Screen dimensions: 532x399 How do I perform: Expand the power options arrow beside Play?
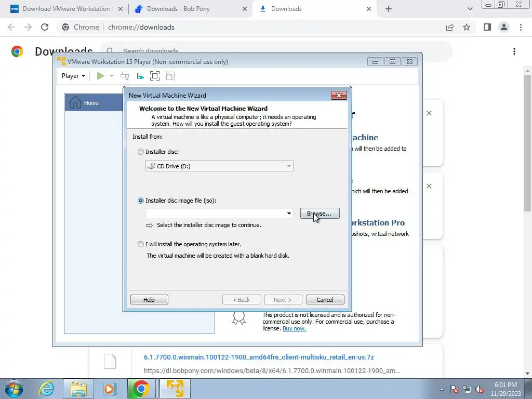tap(112, 76)
